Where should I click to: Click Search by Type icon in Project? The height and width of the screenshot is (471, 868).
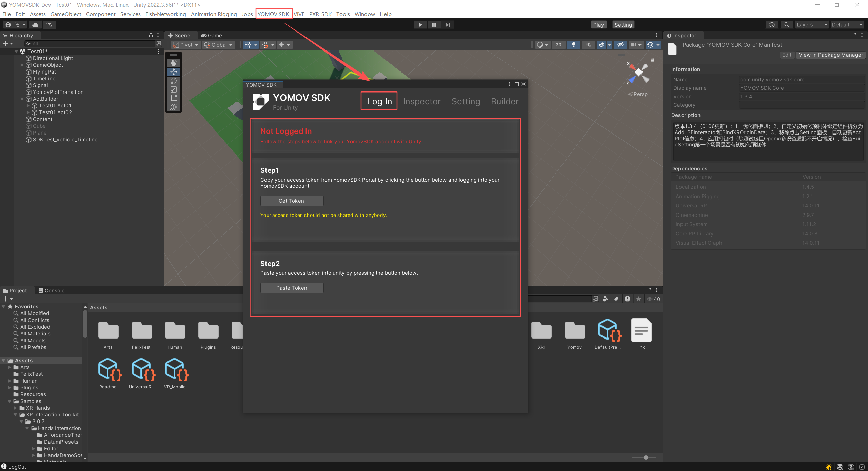point(606,299)
